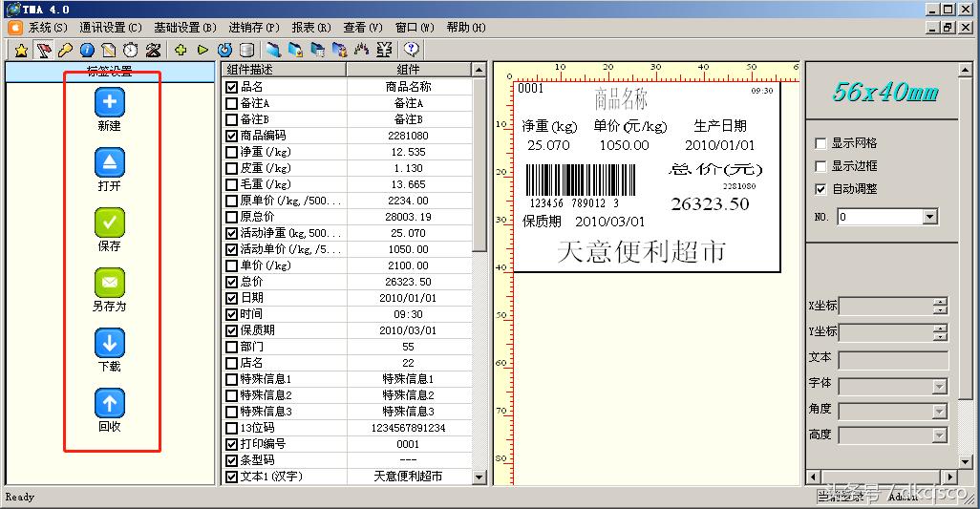Image resolution: width=980 pixels, height=509 pixels.
Task: Check the 13位码 checkbox
Action: 232,428
